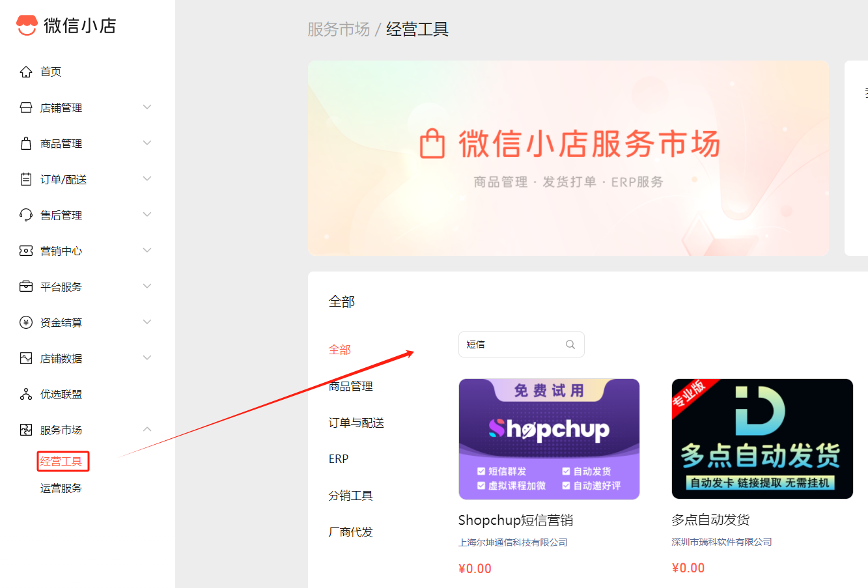This screenshot has width=868, height=588.
Task: Click the ¥0.00 price under Shopchup短信营销
Action: pyautogui.click(x=475, y=568)
